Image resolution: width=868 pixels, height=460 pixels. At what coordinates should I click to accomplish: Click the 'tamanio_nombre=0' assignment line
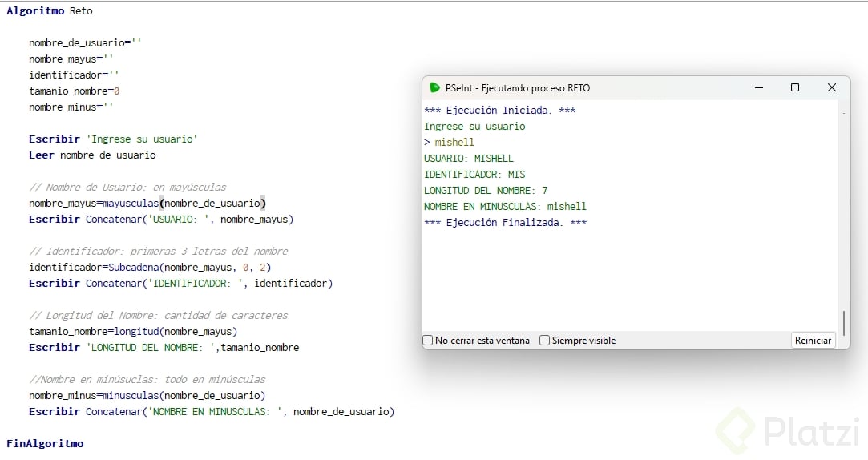click(74, 91)
